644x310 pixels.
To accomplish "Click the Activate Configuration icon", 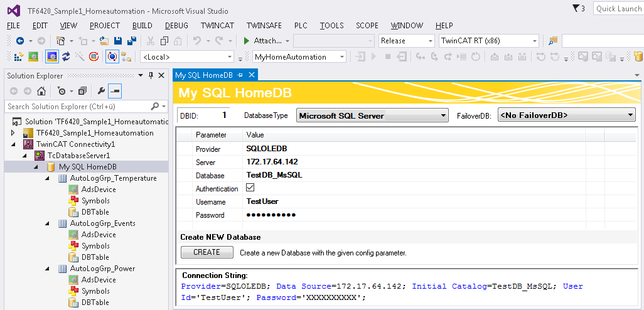I will pyautogui.click(x=18, y=56).
